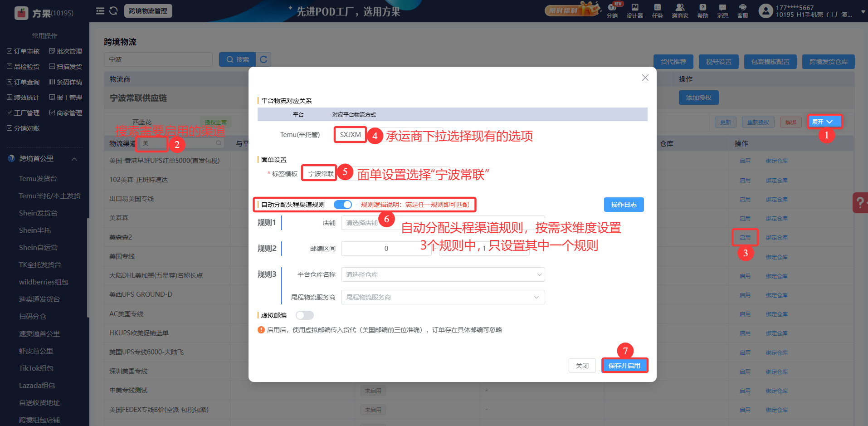Image resolution: width=868 pixels, height=426 pixels.
Task: Open the 操作日志 button
Action: click(624, 205)
